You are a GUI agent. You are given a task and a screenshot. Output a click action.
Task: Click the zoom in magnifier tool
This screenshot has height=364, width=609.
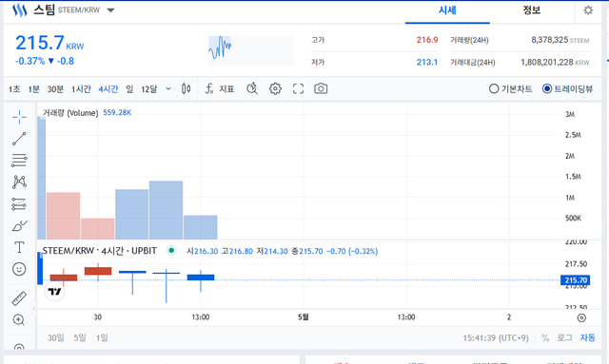click(19, 320)
